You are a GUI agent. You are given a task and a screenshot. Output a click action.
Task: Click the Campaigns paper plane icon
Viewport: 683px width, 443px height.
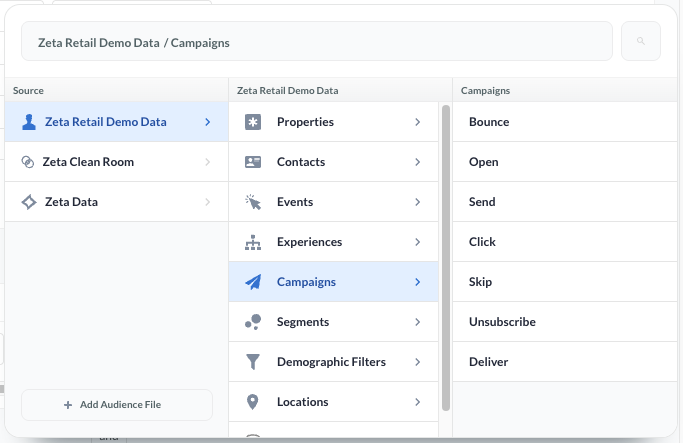[253, 282]
